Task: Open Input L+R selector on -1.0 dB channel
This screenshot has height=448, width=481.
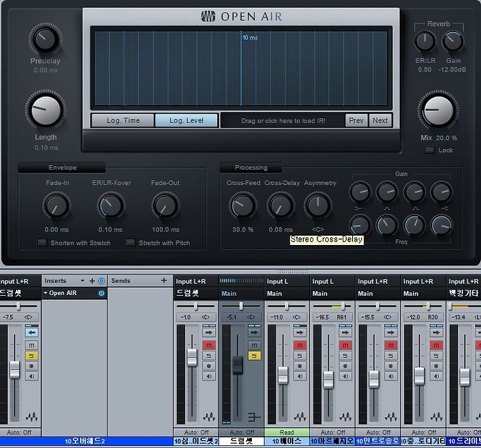Action: (x=196, y=281)
